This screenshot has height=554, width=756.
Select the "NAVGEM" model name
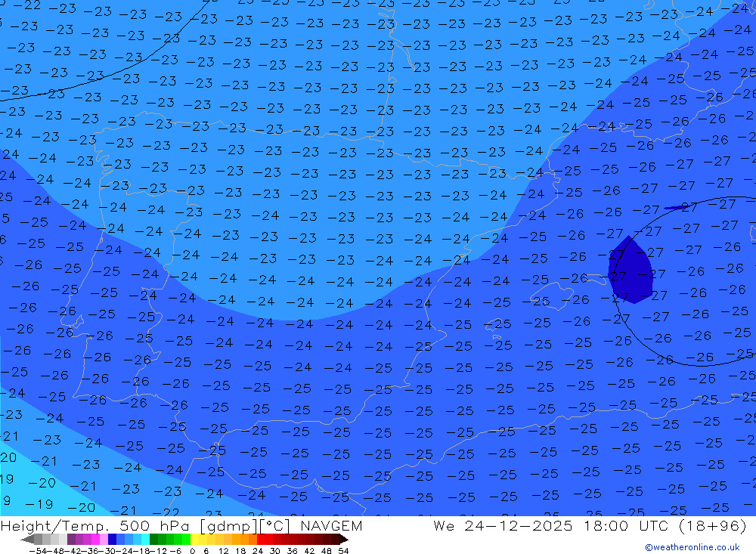point(331,525)
